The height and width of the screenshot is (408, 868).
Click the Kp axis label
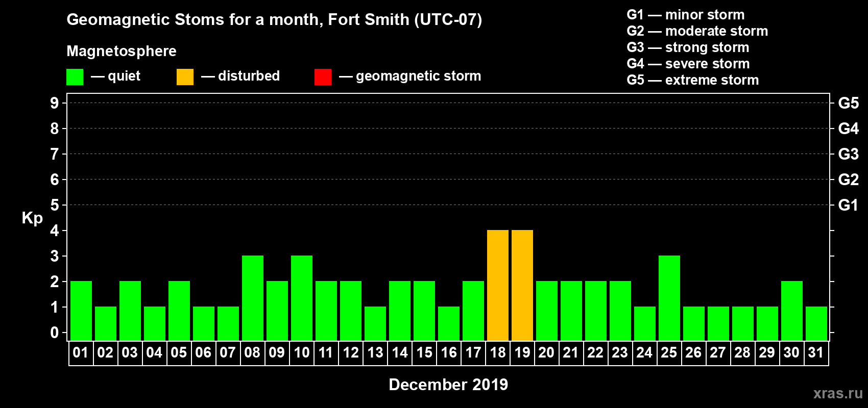(32, 218)
